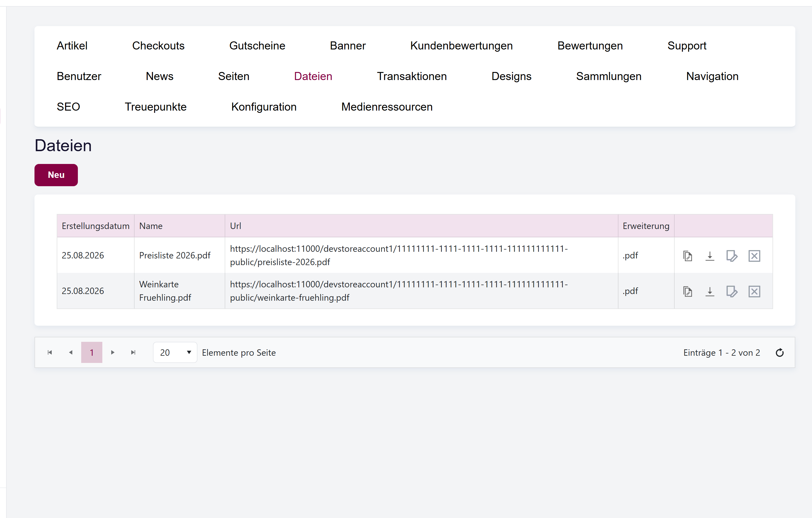812x518 pixels.
Task: Open the Checkouts tab
Action: click(158, 46)
